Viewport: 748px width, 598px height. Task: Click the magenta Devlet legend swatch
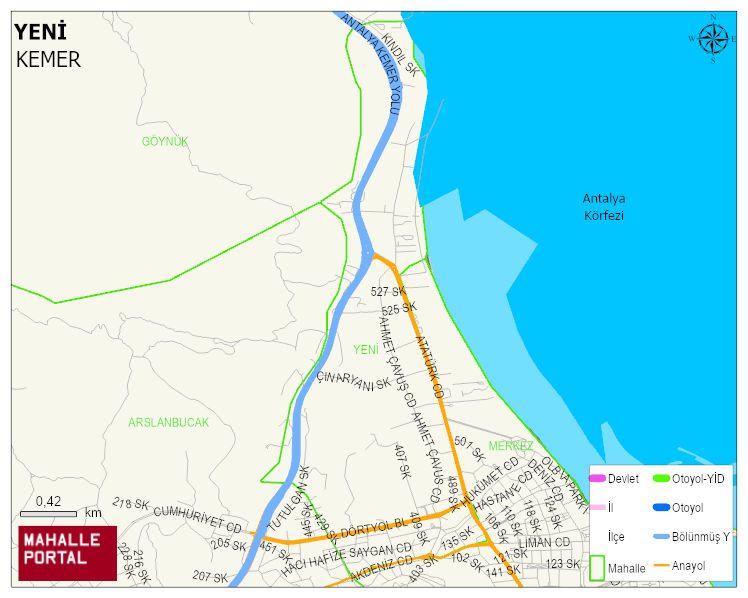click(x=598, y=478)
